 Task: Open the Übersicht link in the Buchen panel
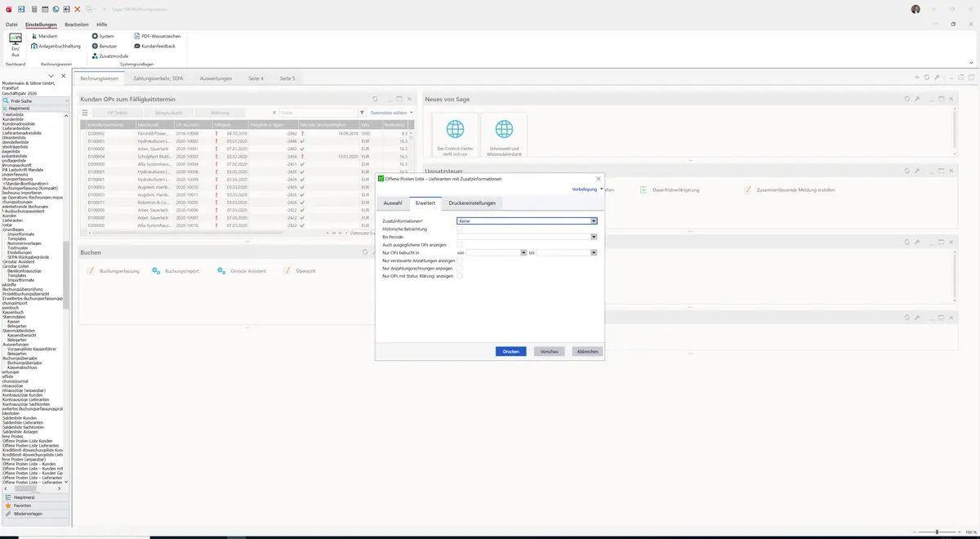(299, 270)
